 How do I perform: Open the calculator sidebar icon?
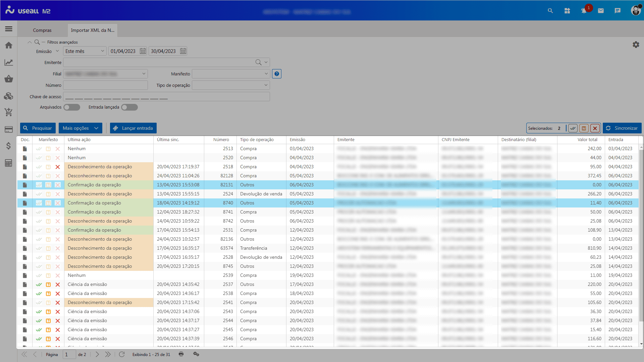pyautogui.click(x=9, y=163)
